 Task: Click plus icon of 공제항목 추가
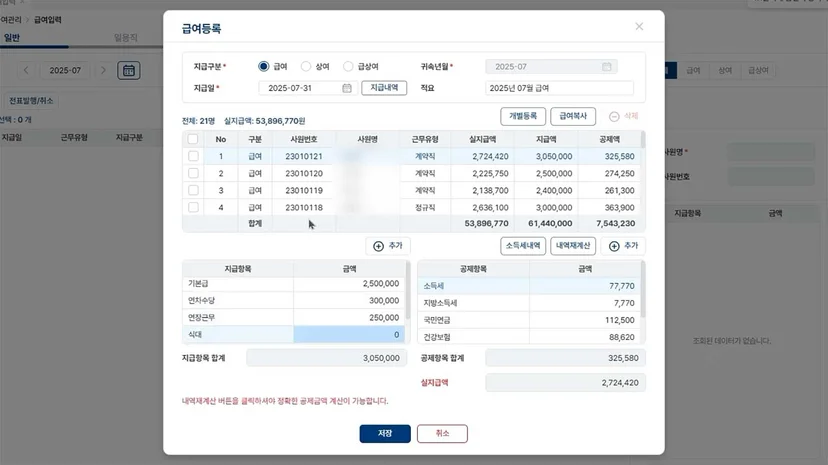point(614,246)
